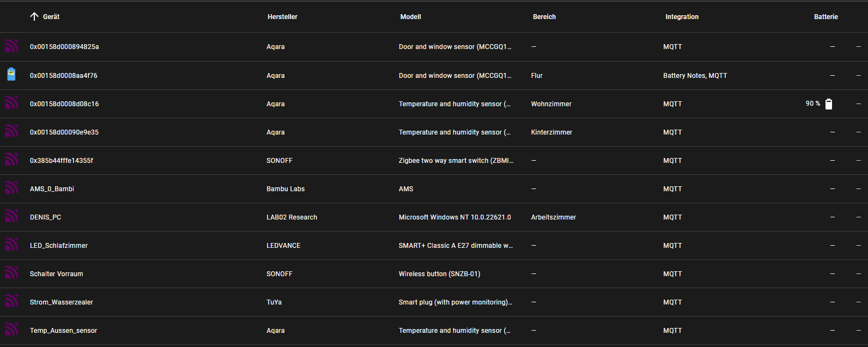Sort table by Hersteller column
This screenshot has width=868, height=347.
(282, 17)
